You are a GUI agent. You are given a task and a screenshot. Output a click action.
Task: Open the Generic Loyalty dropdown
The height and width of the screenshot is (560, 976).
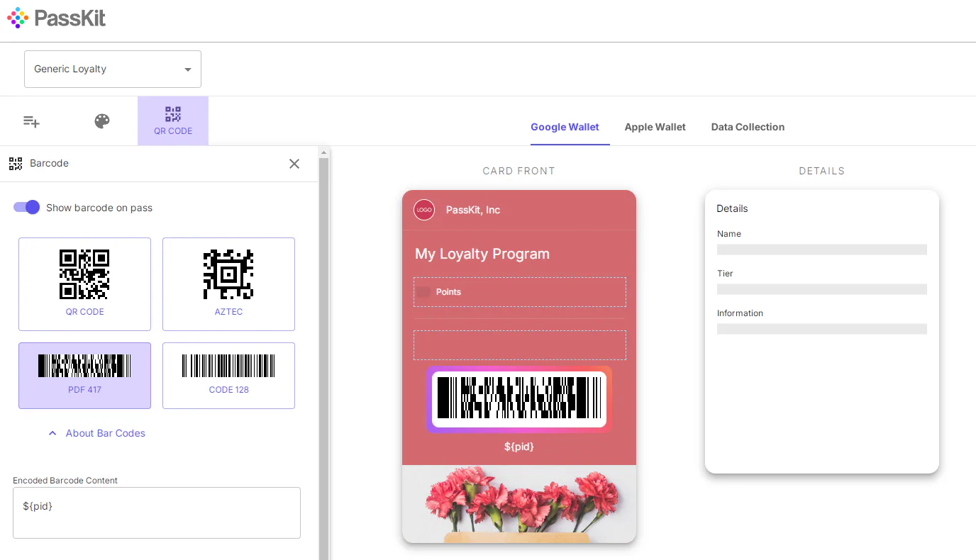[x=113, y=69]
